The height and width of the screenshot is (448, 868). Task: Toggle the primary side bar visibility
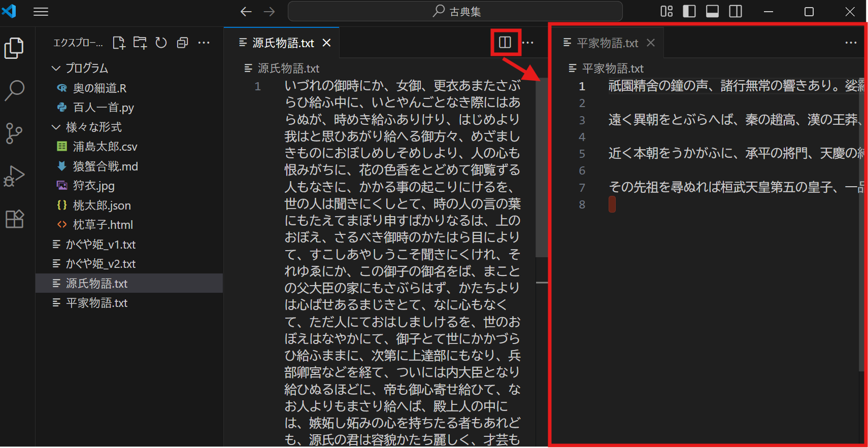(x=689, y=12)
